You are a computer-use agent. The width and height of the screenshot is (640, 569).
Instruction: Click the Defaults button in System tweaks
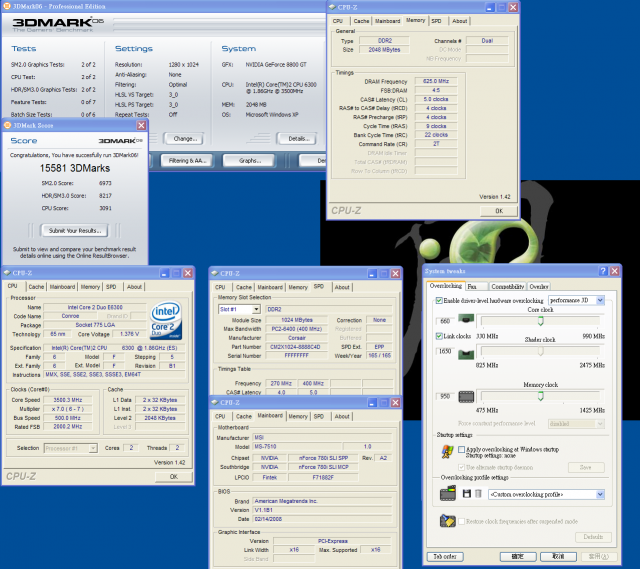pos(593,537)
